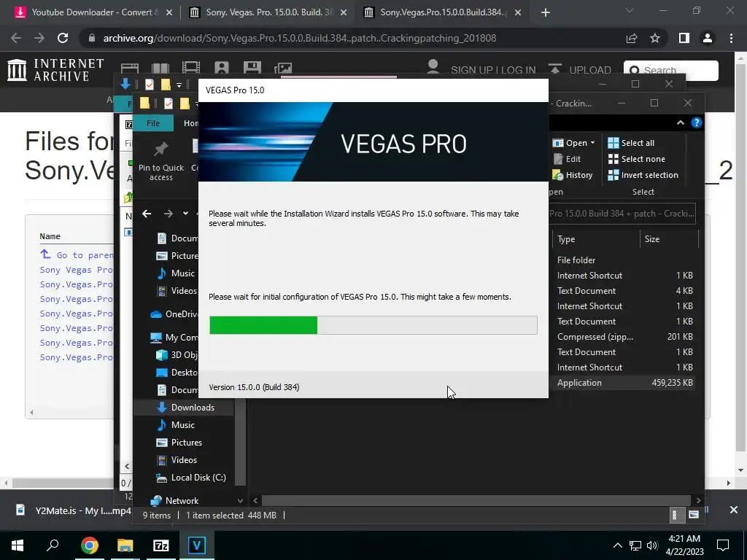
Task: Show hidden system tray icons
Action: click(x=617, y=545)
